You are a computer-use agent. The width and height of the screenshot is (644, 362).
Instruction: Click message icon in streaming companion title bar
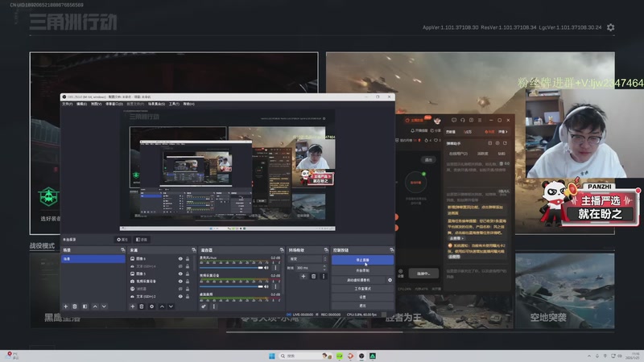(454, 120)
